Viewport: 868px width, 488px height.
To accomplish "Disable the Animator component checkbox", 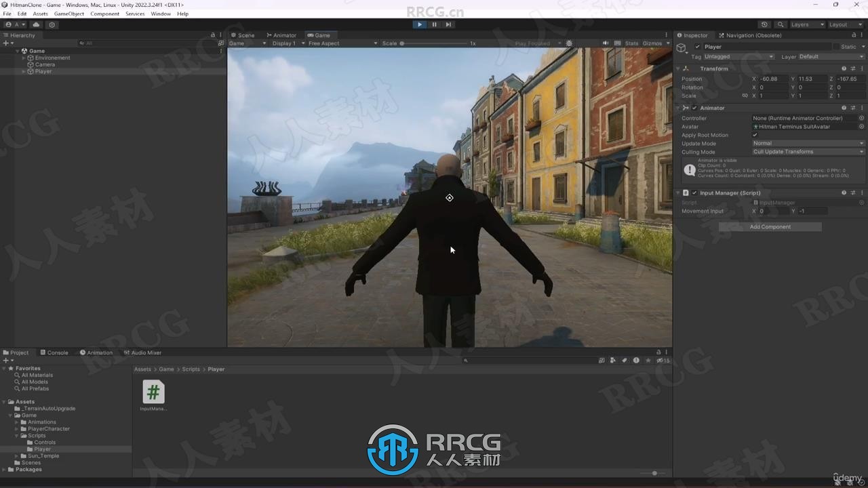I will [x=694, y=108].
